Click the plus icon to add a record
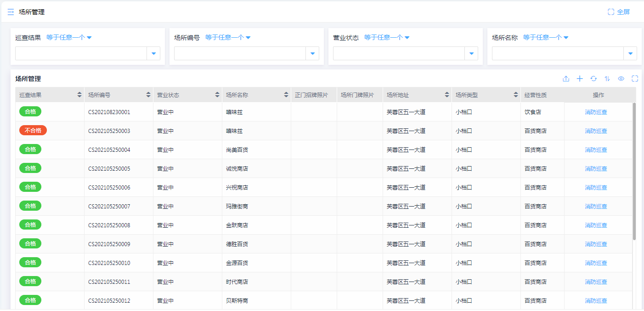The image size is (644, 311). 580,79
